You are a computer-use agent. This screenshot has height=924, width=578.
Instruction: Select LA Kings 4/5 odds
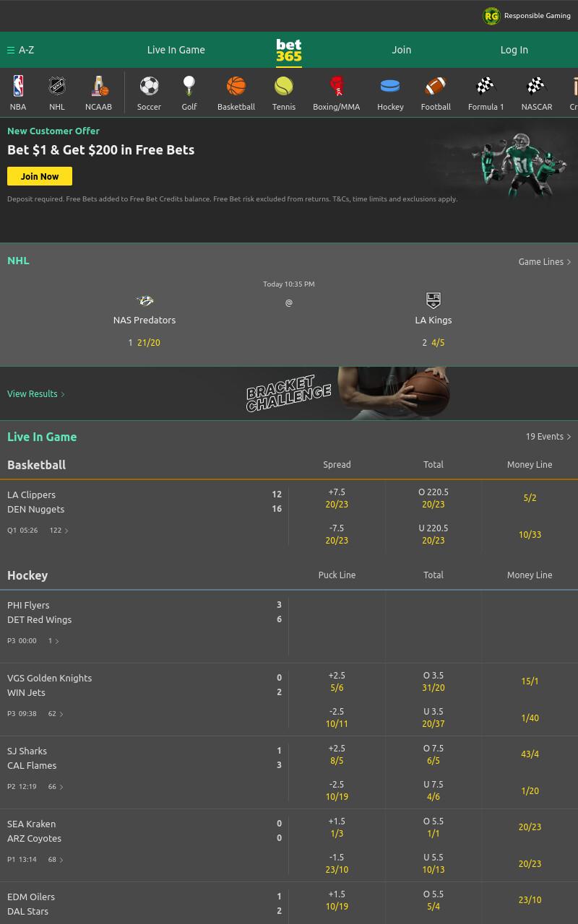point(438,343)
